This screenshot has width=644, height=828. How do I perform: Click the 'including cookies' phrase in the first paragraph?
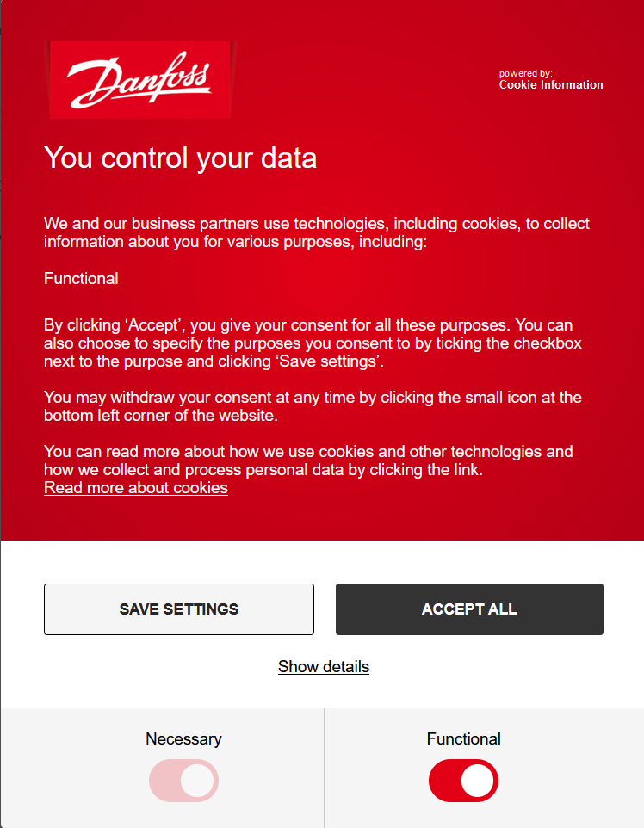click(x=462, y=224)
